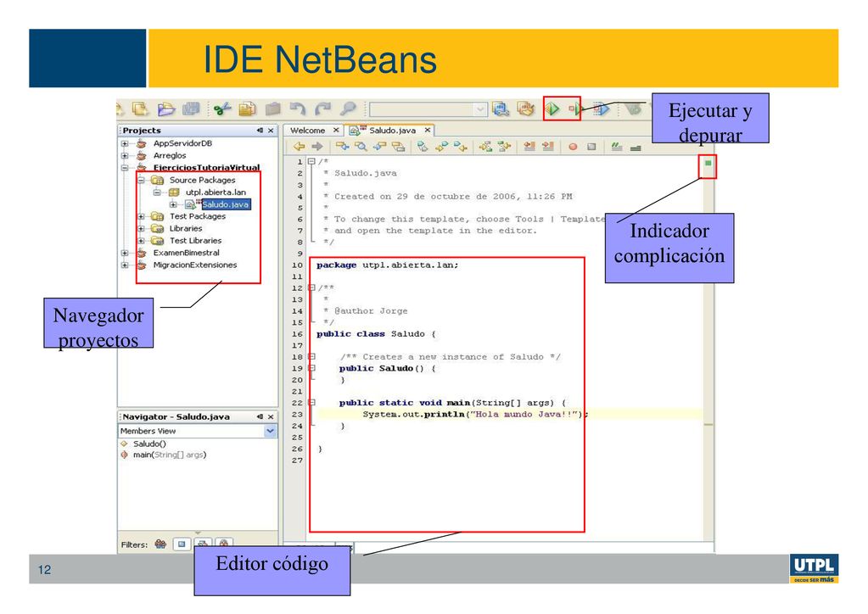Click the package declaration line in editor
868x614 pixels.
(x=388, y=265)
